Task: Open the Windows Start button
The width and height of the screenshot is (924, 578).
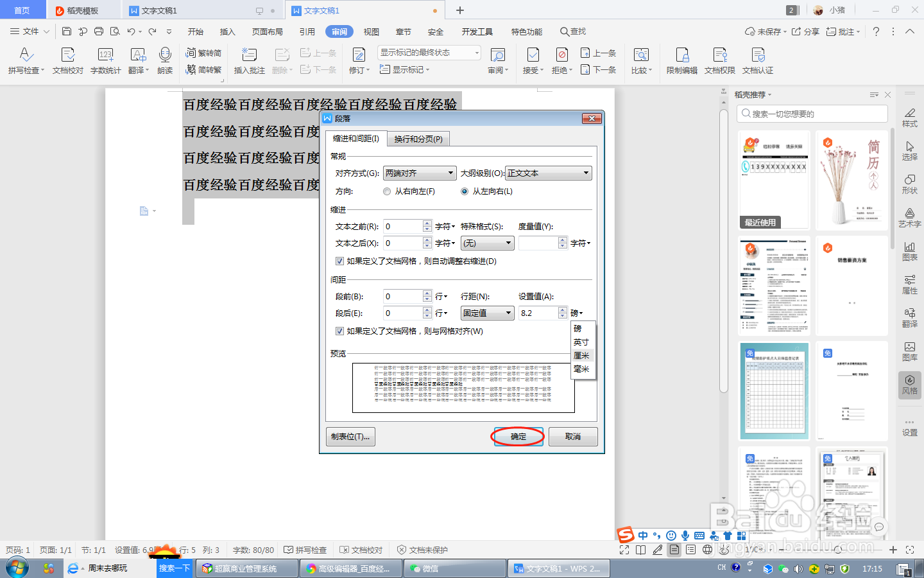Action: [17, 568]
